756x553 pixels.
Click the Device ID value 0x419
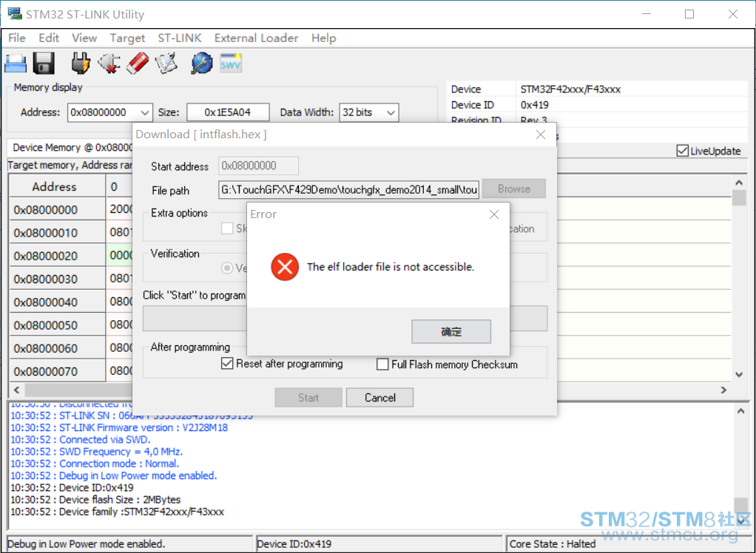click(534, 104)
